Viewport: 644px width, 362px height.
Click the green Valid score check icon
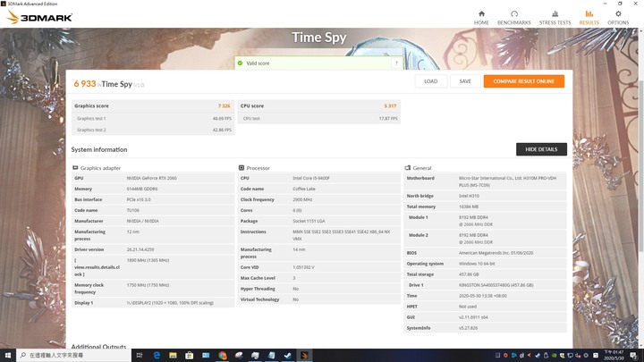240,63
